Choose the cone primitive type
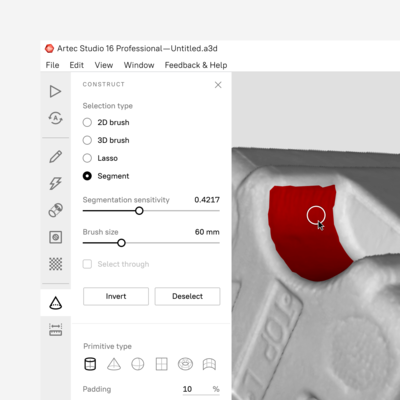Image resolution: width=400 pixels, height=400 pixels. pos(114,364)
